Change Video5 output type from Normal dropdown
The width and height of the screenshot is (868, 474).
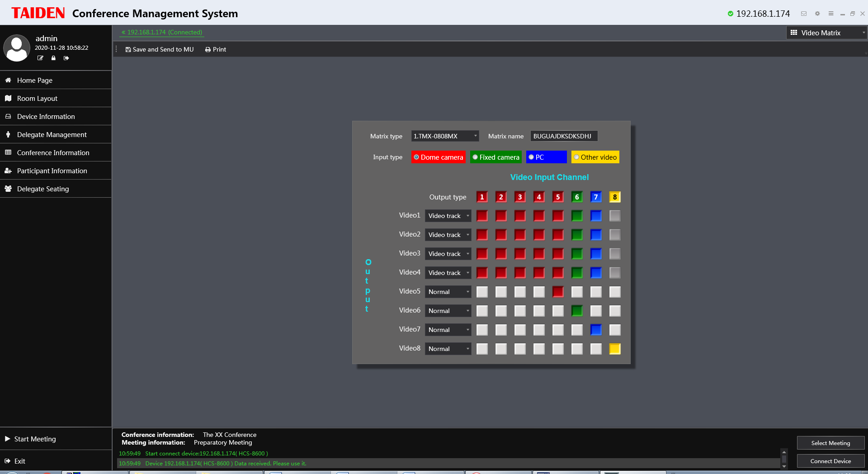point(448,292)
